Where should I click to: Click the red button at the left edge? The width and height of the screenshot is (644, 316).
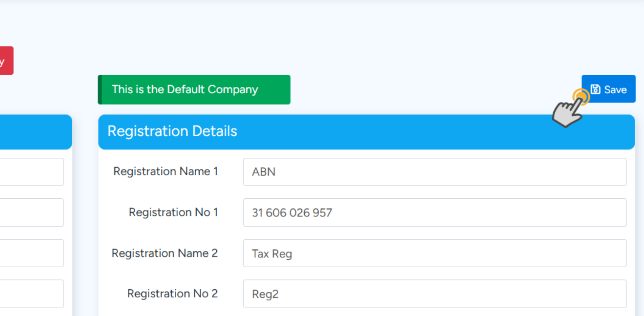[6, 61]
